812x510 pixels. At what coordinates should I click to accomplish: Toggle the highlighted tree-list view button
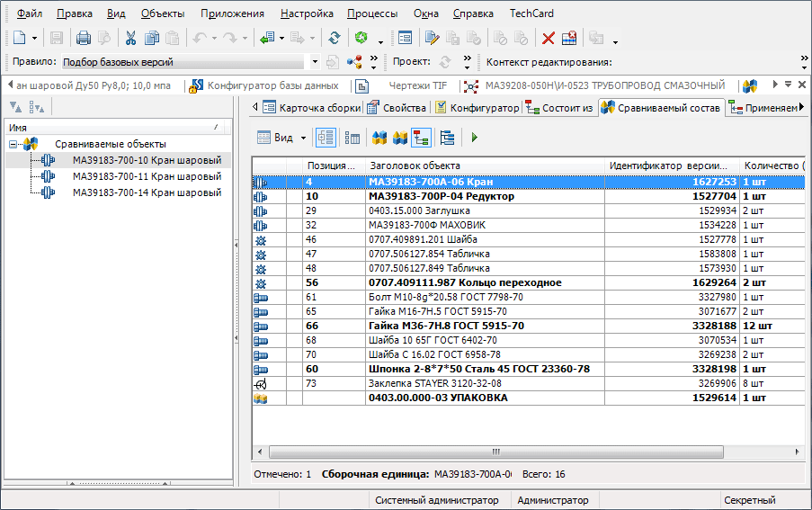pyautogui.click(x=326, y=138)
